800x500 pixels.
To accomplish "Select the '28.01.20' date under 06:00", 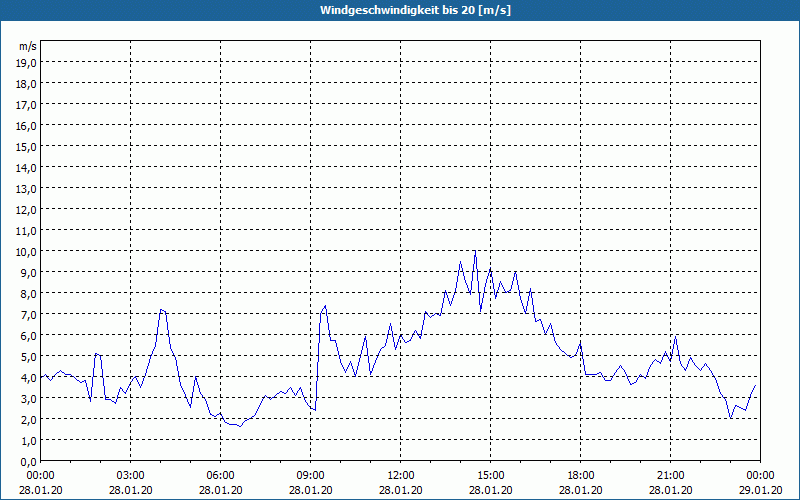I will pos(220,490).
